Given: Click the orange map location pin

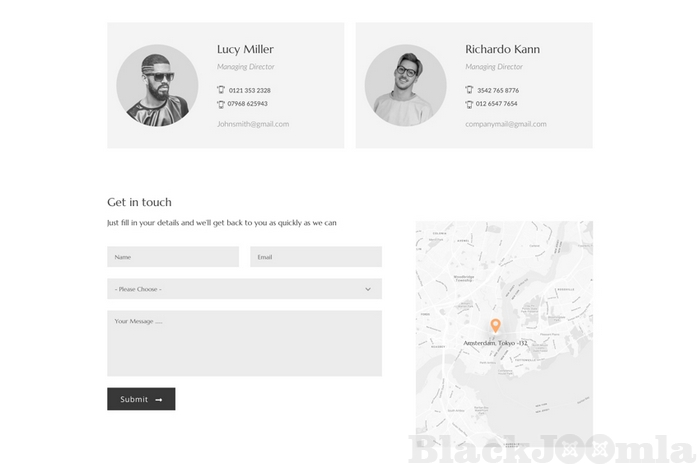Looking at the screenshot, I should [x=495, y=326].
